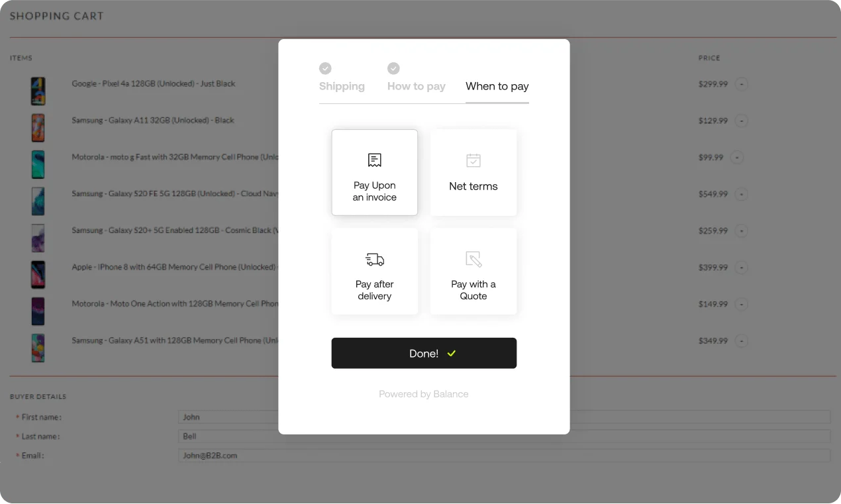The height and width of the screenshot is (504, 841).
Task: Open the Samsung Galaxy A11 thumbnail
Action: 38,127
